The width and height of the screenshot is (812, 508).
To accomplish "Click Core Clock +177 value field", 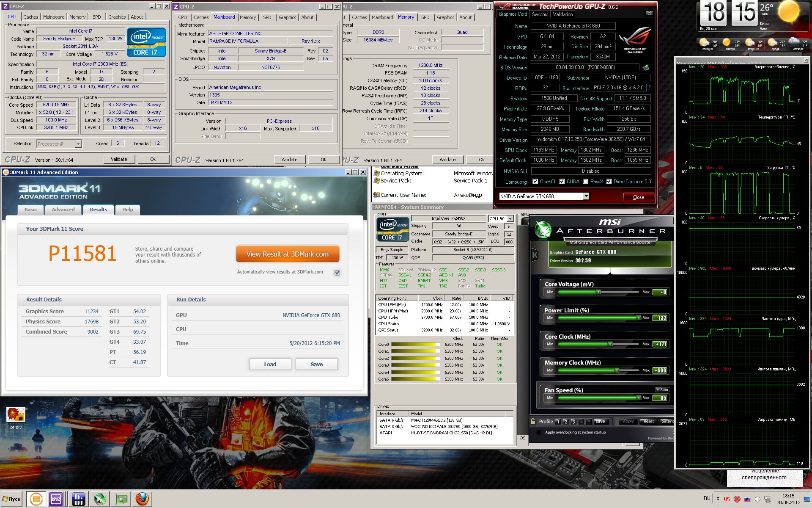I will (660, 344).
